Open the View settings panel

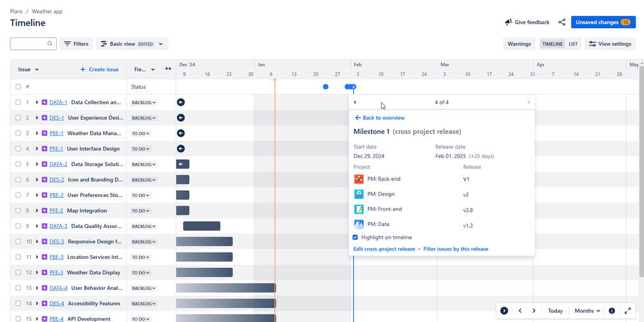[x=610, y=44]
